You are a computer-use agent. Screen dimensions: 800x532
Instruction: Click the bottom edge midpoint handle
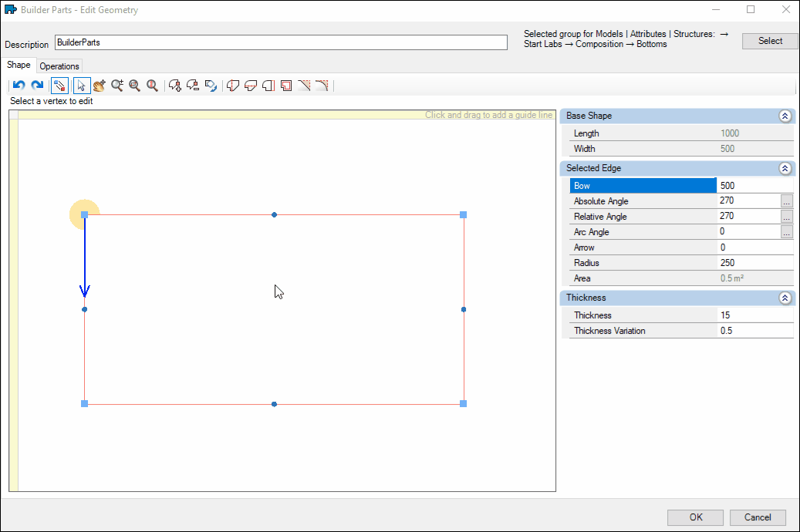(x=274, y=404)
